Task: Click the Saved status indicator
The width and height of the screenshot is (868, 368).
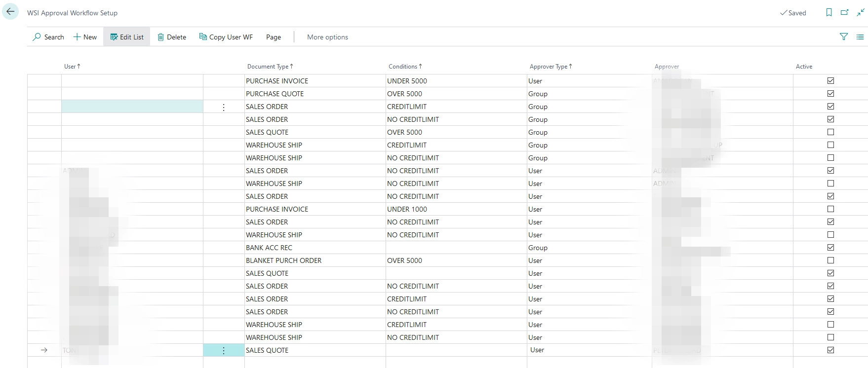Action: [793, 13]
